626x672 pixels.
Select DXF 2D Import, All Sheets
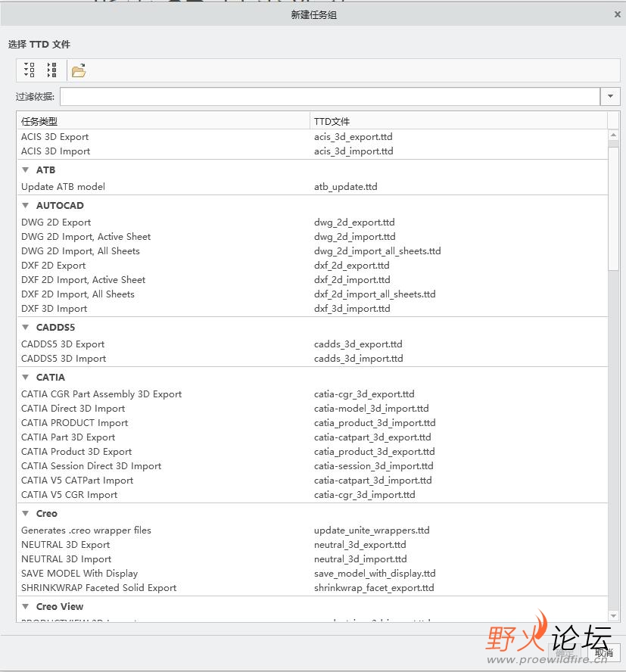tap(312, 294)
